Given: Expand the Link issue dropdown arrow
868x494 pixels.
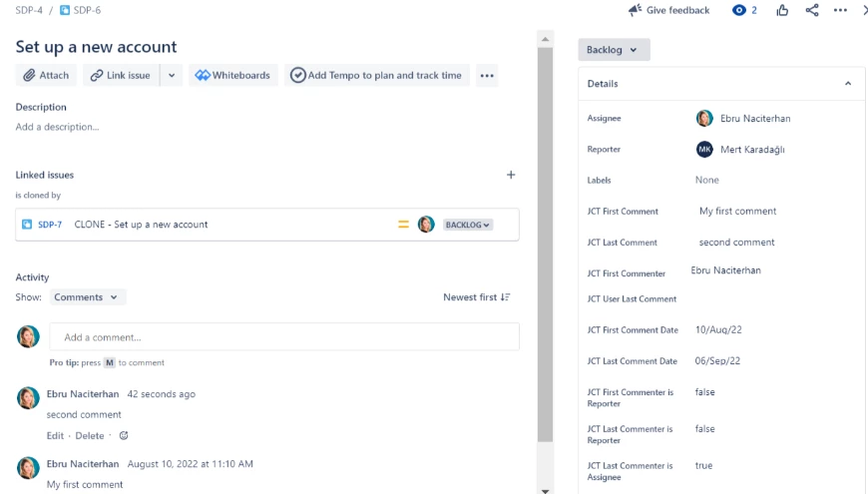Looking at the screenshot, I should click(x=172, y=75).
